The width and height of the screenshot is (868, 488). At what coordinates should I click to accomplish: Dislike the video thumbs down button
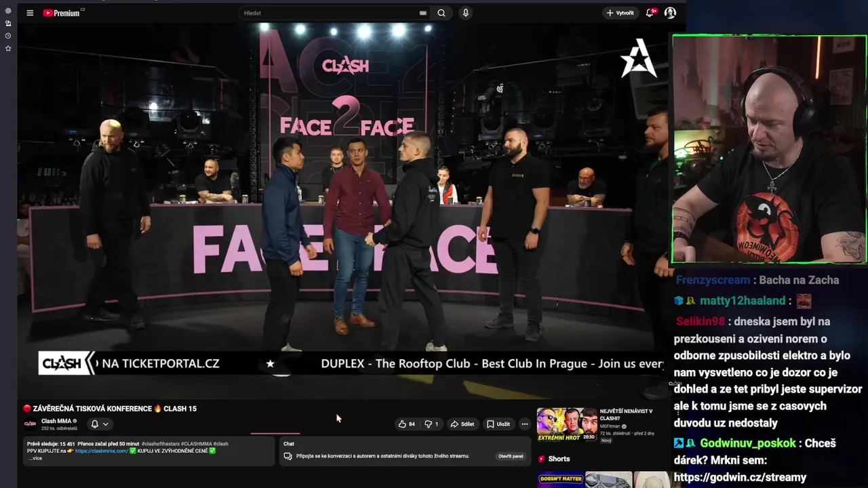pos(432,424)
